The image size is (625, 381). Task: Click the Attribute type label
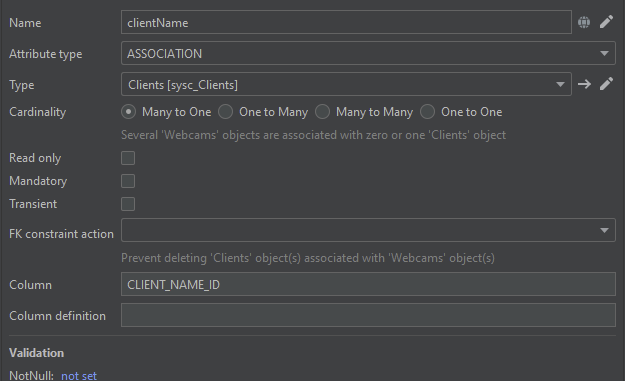point(45,54)
